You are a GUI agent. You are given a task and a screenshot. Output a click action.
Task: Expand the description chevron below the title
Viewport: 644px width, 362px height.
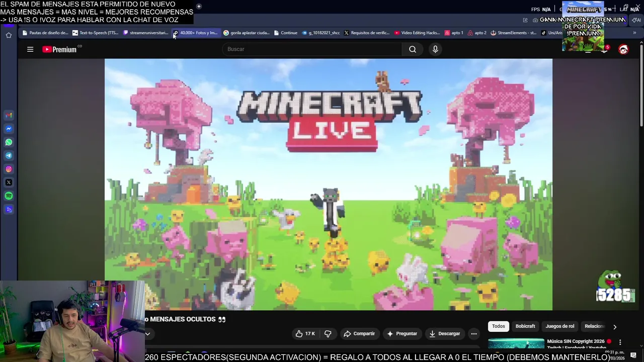[147, 334]
